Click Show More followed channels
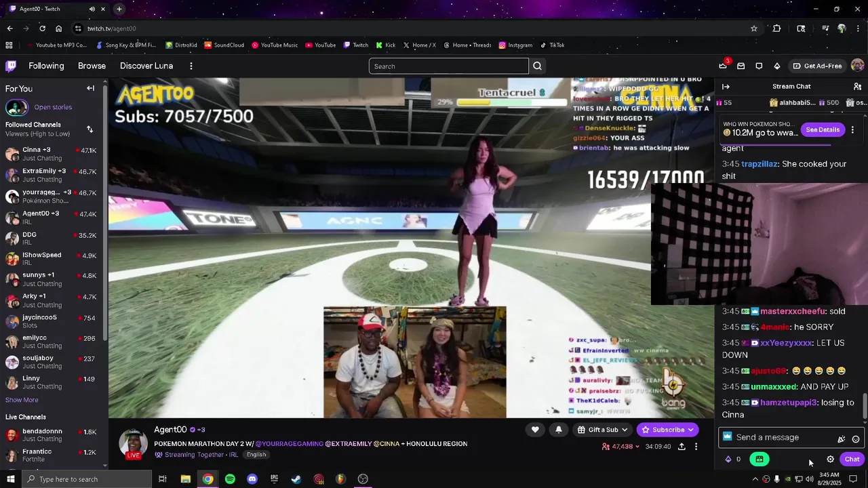This screenshot has height=488, width=868. (22, 400)
